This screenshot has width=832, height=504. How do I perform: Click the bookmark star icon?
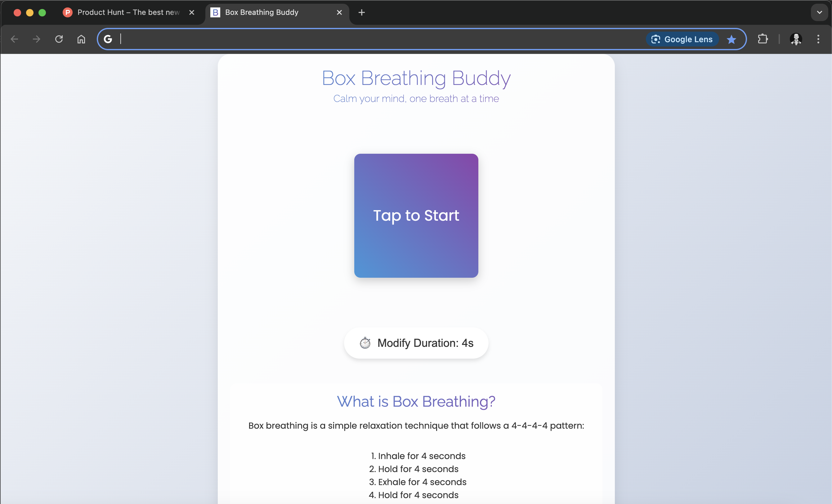[732, 39]
